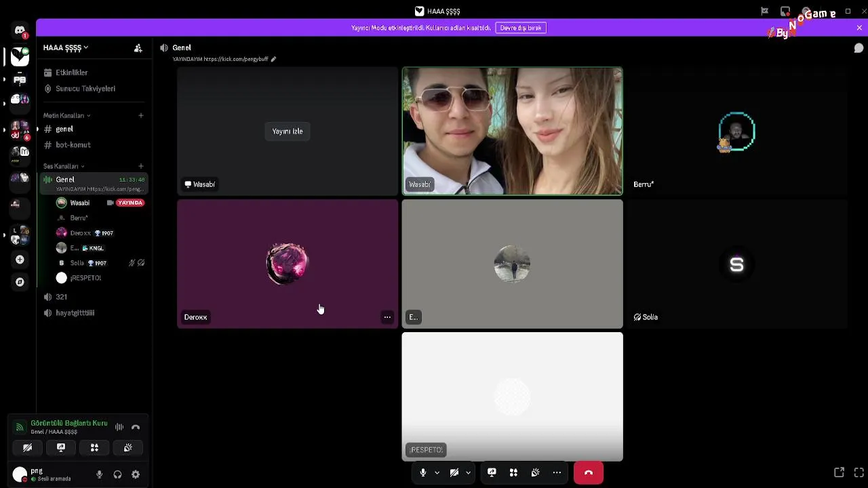
Task: Open more options dots in call bar
Action: pyautogui.click(x=557, y=473)
